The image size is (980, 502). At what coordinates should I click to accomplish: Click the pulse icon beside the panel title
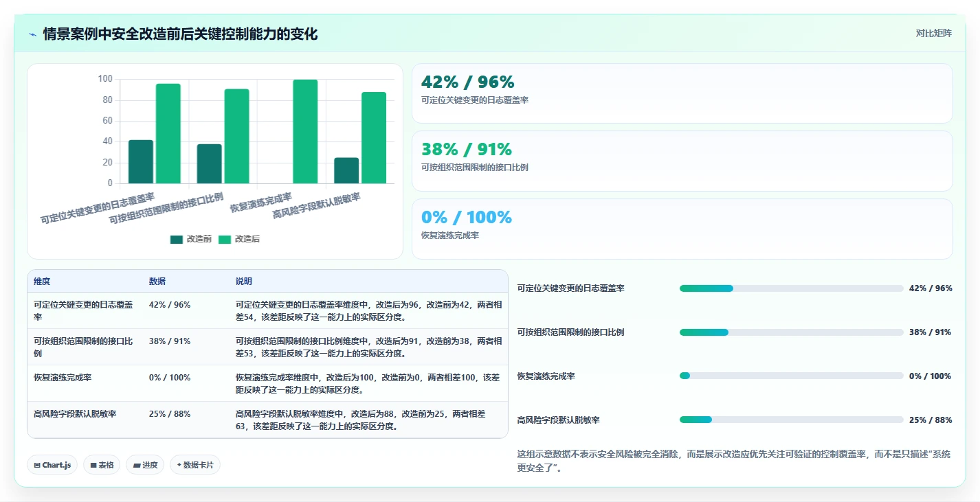(x=33, y=34)
